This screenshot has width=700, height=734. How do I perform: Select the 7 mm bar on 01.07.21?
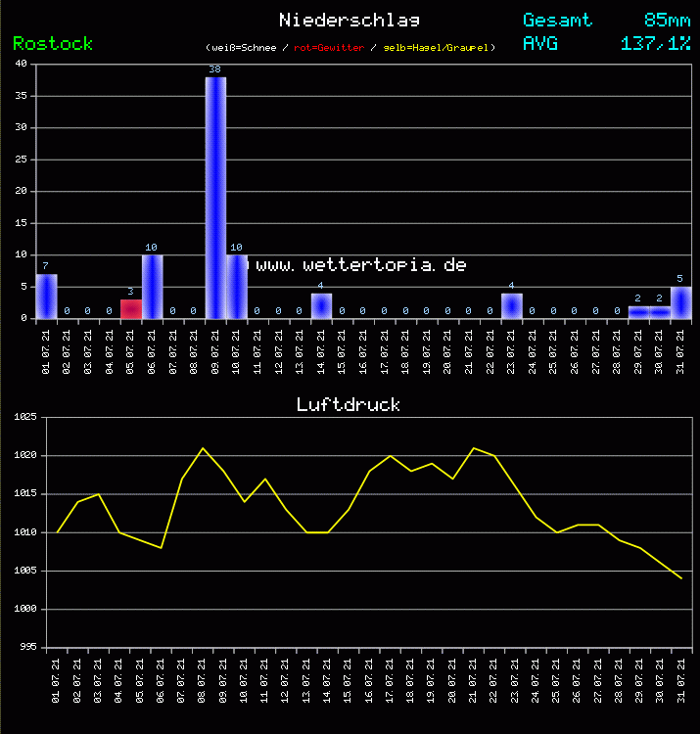pyautogui.click(x=46, y=297)
